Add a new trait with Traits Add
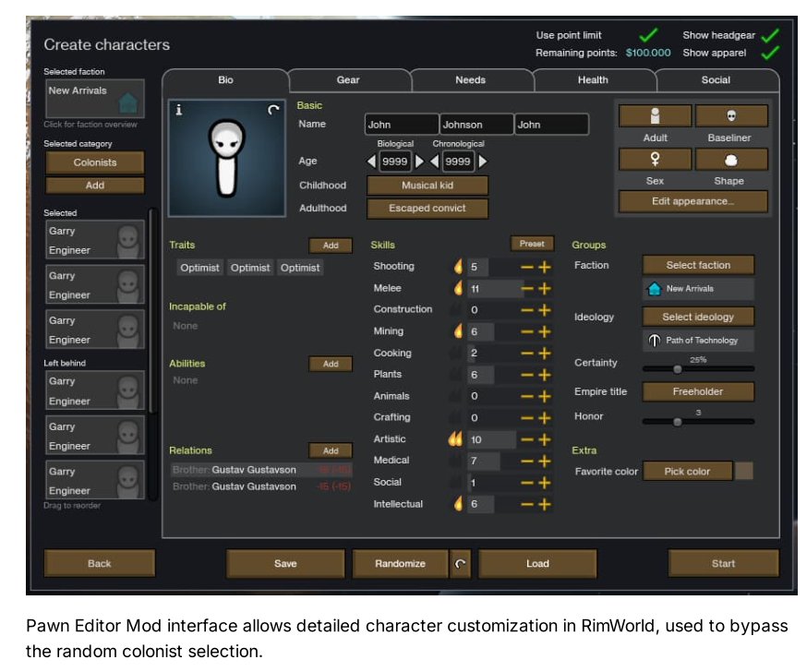The width and height of the screenshot is (807, 672). [331, 246]
